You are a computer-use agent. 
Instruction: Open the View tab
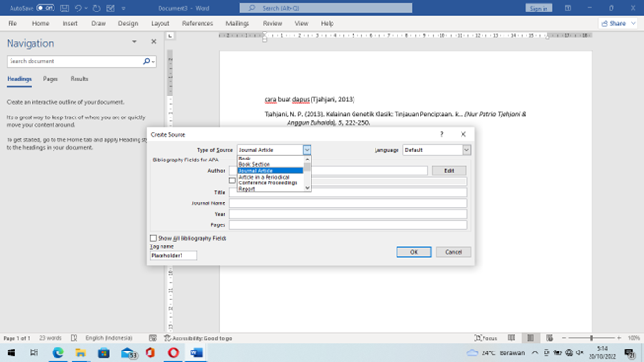point(301,23)
